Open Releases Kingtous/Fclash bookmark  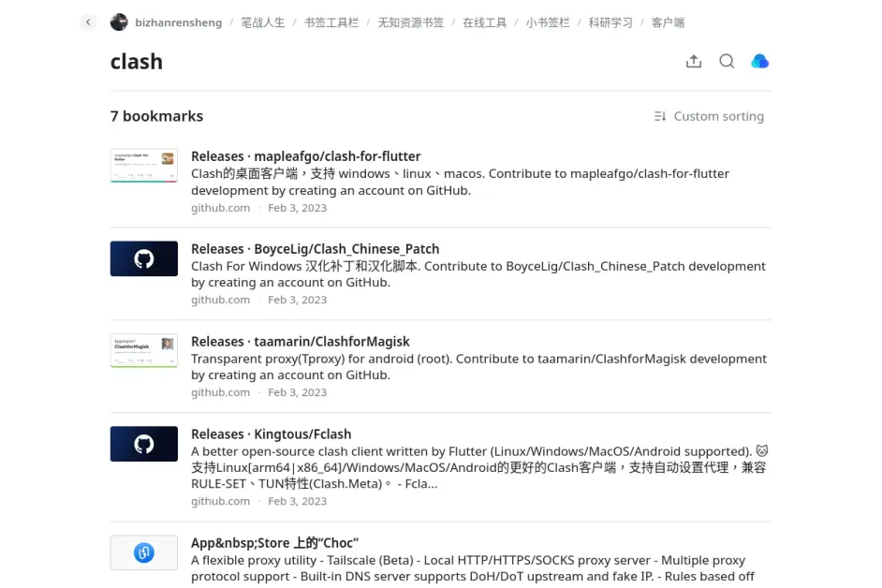271,434
